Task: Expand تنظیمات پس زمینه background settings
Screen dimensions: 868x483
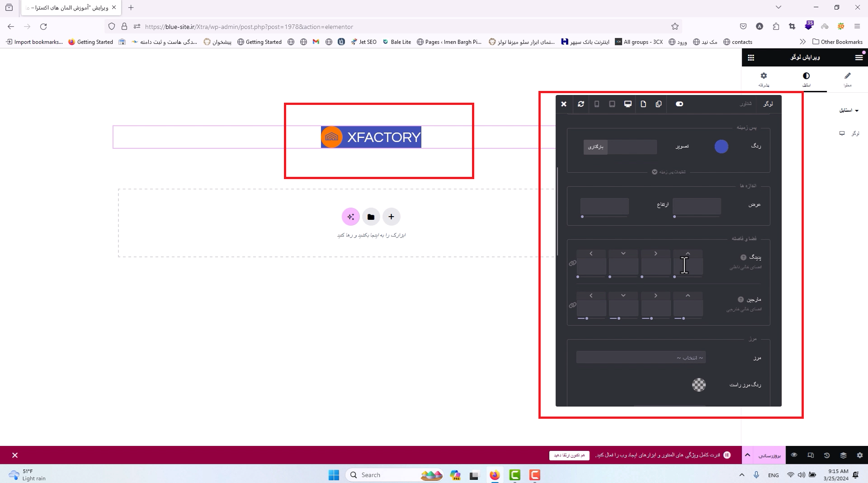Action: tap(669, 172)
